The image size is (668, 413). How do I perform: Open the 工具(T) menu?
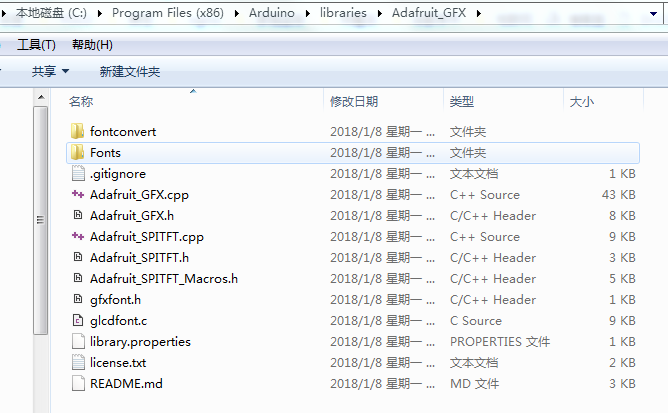pyautogui.click(x=36, y=45)
